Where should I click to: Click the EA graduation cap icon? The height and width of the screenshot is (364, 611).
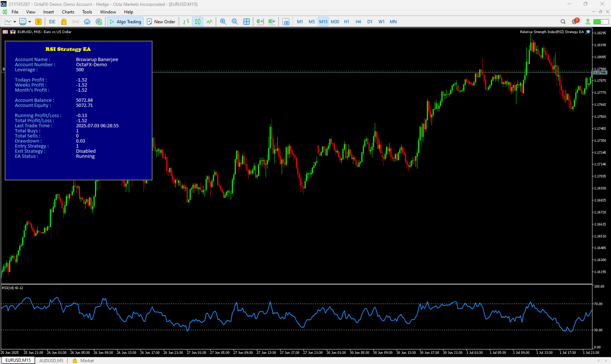(x=588, y=32)
